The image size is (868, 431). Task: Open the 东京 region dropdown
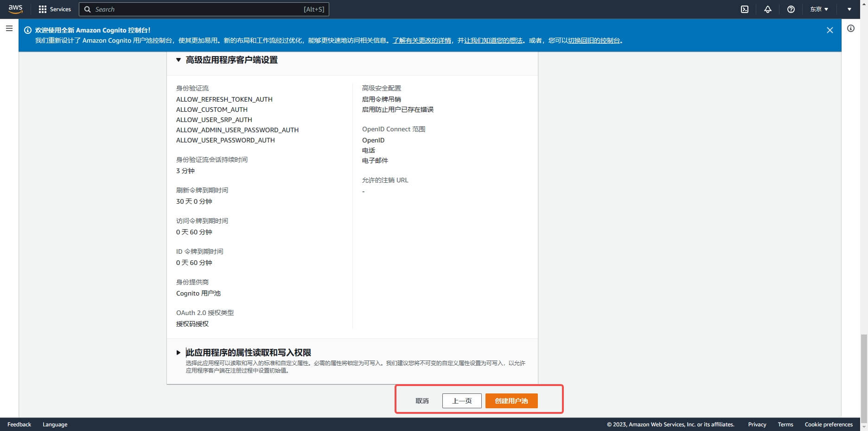pos(819,9)
